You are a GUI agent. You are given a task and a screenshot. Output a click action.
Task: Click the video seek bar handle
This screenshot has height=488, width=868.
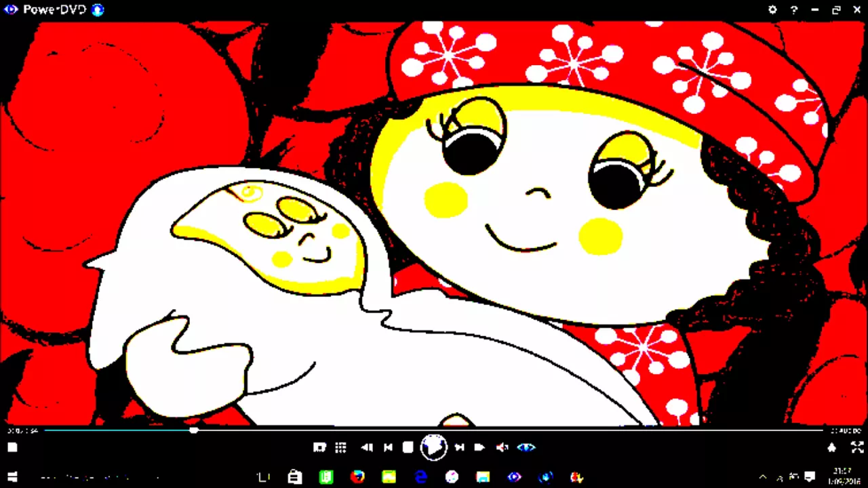coord(194,430)
